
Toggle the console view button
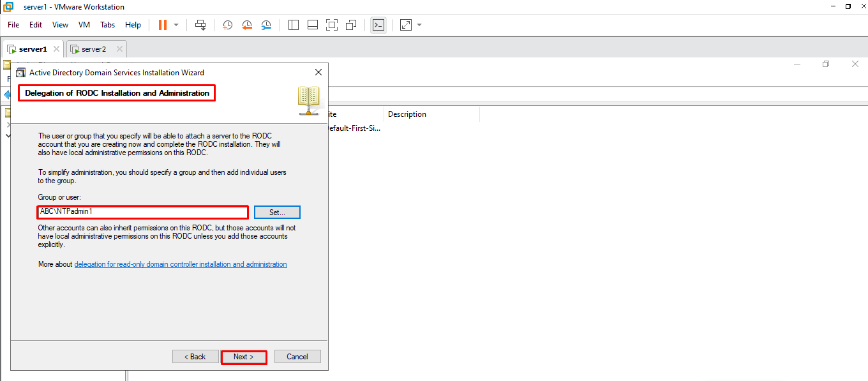click(x=378, y=25)
